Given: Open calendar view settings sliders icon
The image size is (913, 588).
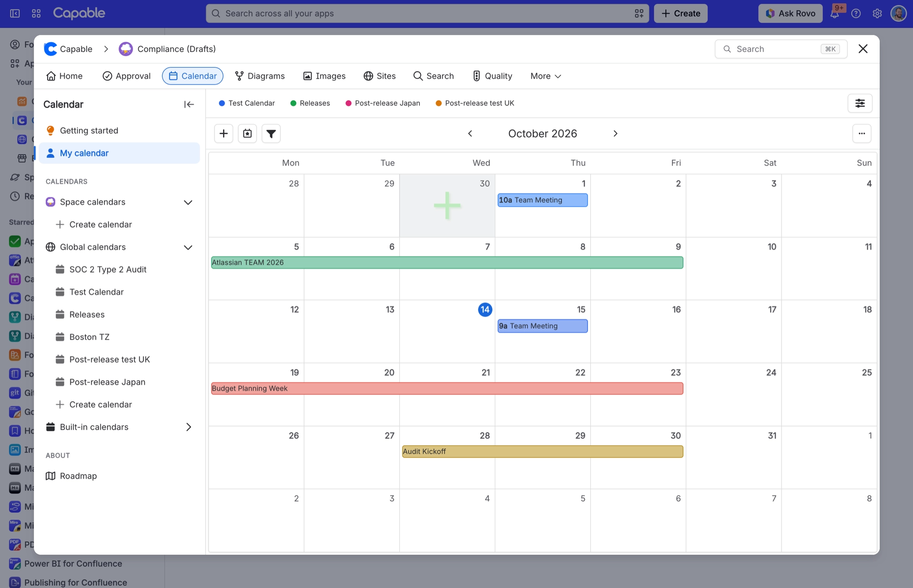Looking at the screenshot, I should [860, 103].
